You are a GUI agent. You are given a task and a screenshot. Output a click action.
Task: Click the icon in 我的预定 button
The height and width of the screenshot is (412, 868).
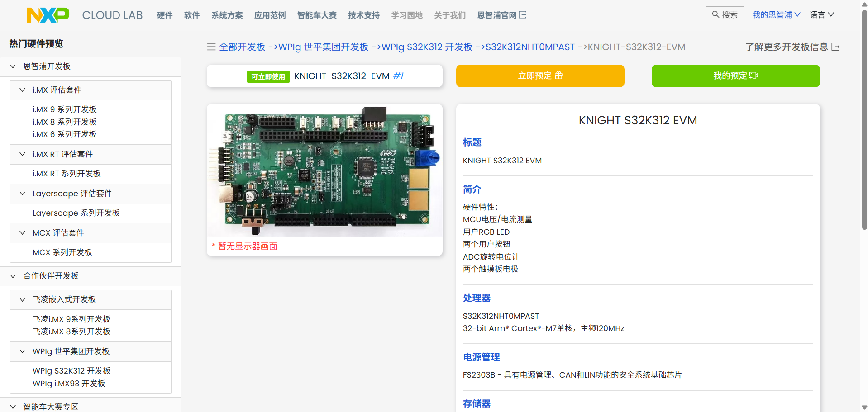pos(754,76)
